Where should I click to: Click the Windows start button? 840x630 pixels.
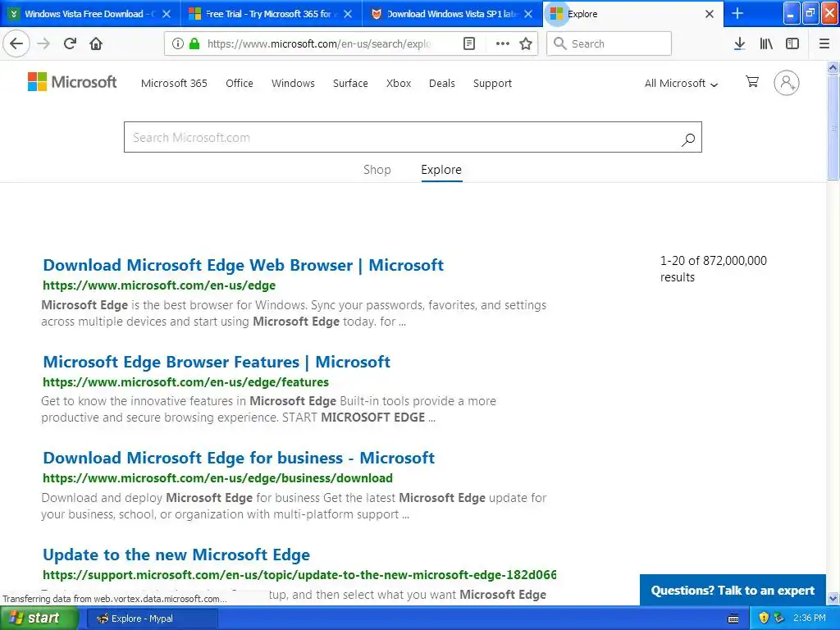tap(39, 619)
